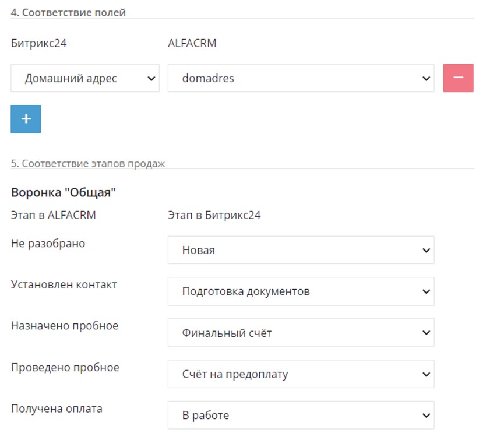
Task: Select the Воронка "Общая" funnel heading
Action: 64,192
